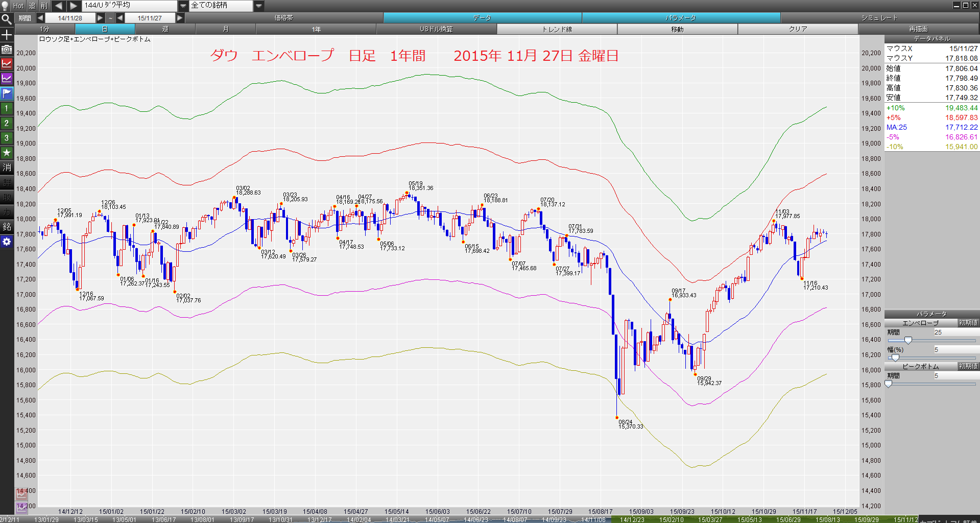980x523 pixels.
Task: Click the 再描画 redraw button
Action: pos(918,29)
